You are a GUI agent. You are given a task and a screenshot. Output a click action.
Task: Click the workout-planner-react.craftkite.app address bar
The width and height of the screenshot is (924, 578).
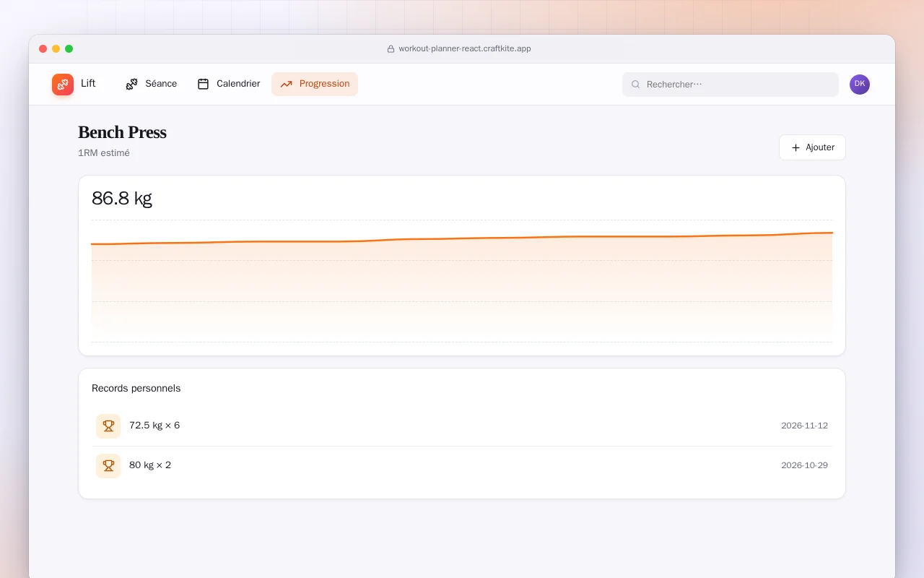(459, 49)
